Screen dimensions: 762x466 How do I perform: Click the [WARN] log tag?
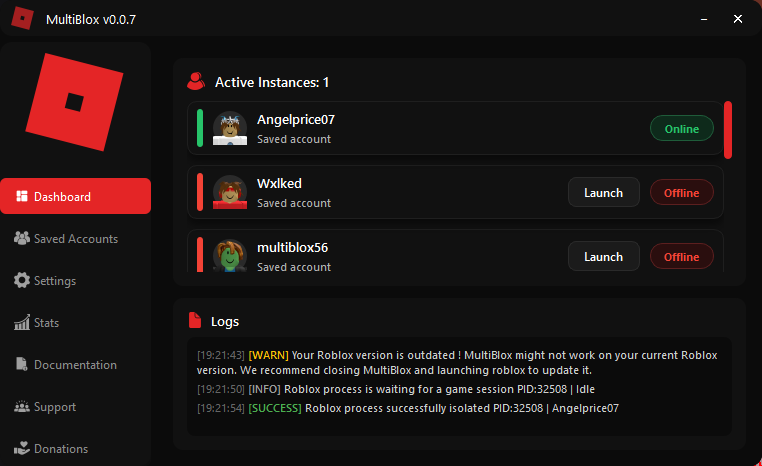tap(268, 355)
